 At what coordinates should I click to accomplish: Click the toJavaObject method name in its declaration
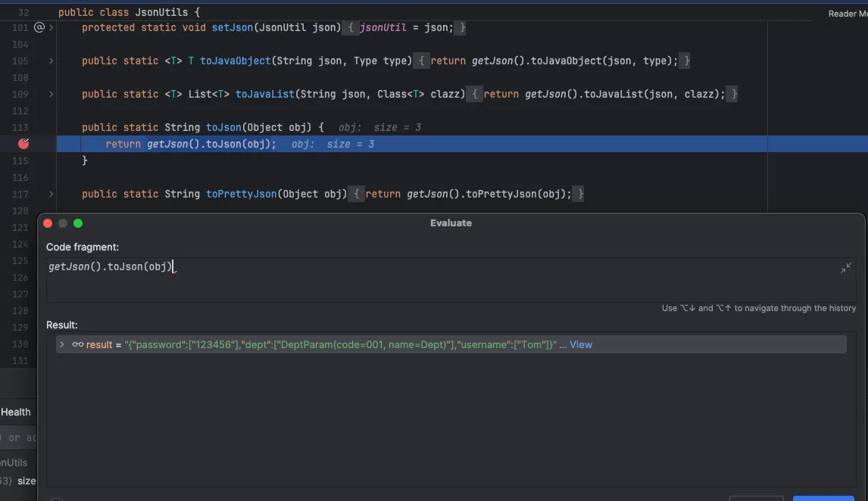click(236, 61)
